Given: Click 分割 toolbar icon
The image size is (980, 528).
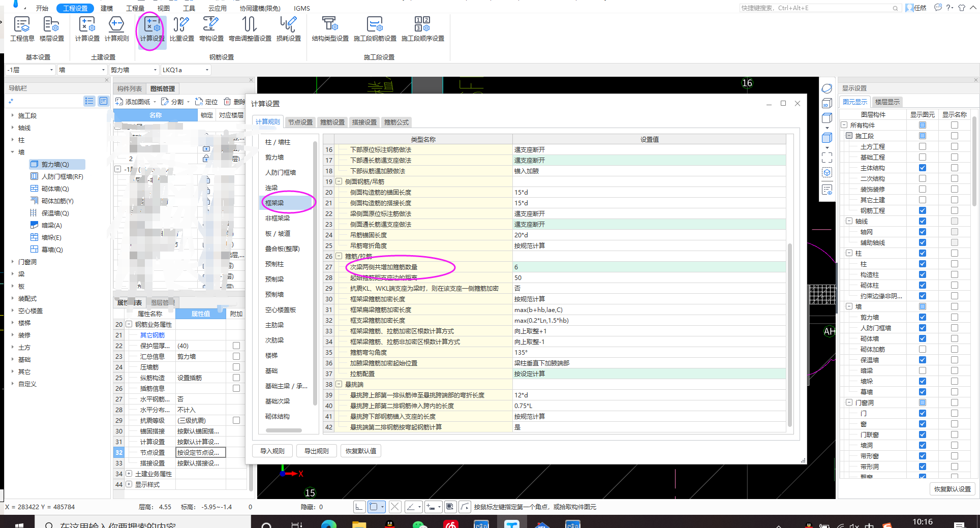Looking at the screenshot, I should pos(172,102).
